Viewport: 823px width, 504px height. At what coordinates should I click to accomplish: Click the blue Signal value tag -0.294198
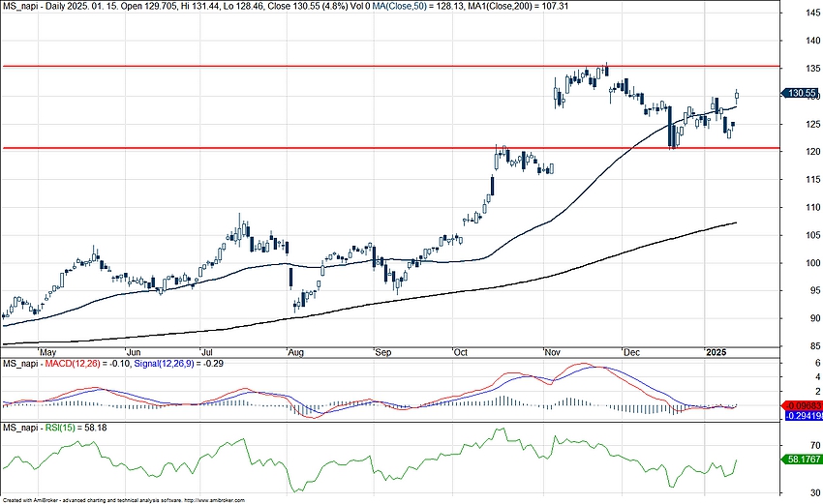[806, 414]
